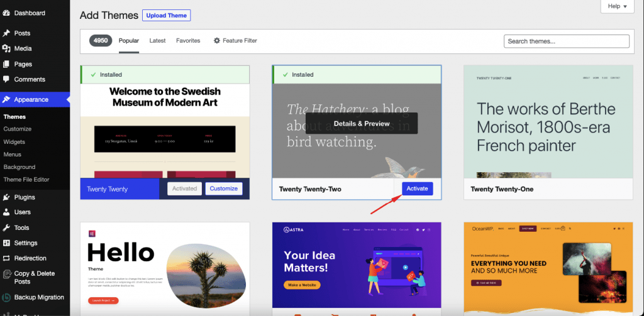Click the 4950 theme count badge
Image resolution: width=644 pixels, height=316 pixels.
tap(101, 41)
